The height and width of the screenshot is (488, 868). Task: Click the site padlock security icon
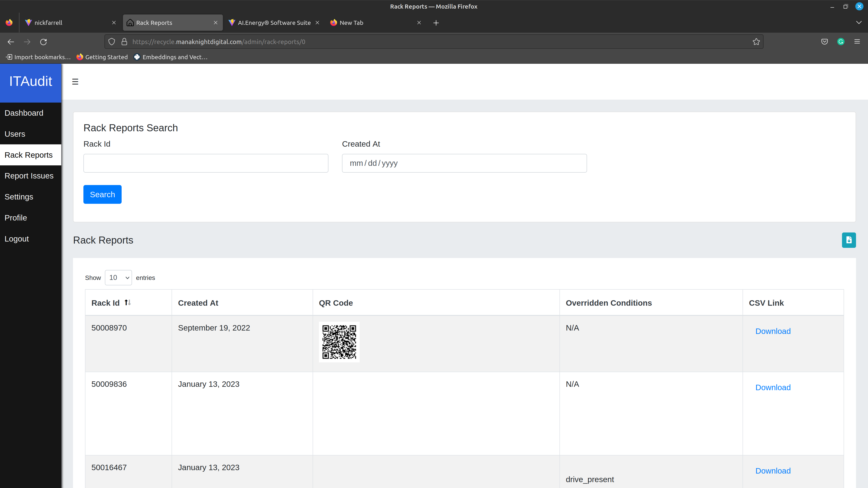point(124,42)
